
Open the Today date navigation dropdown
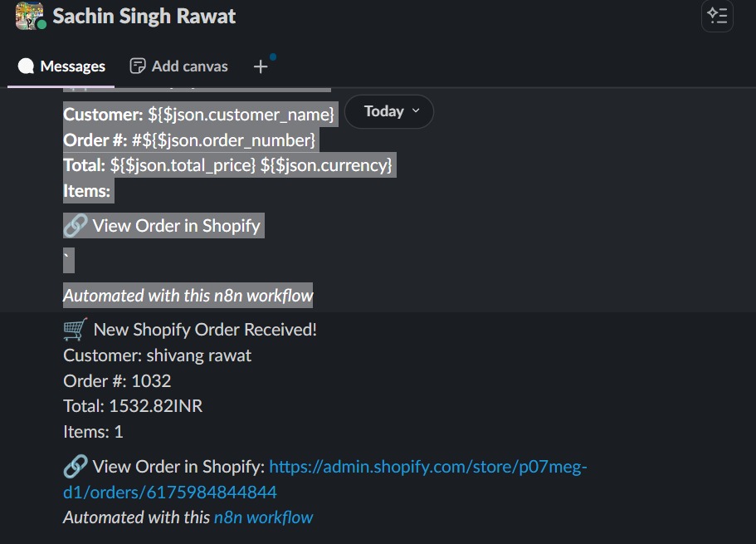[388, 111]
